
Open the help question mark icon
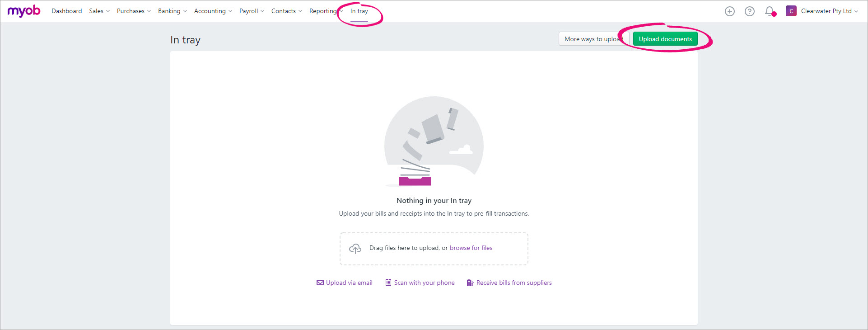750,11
